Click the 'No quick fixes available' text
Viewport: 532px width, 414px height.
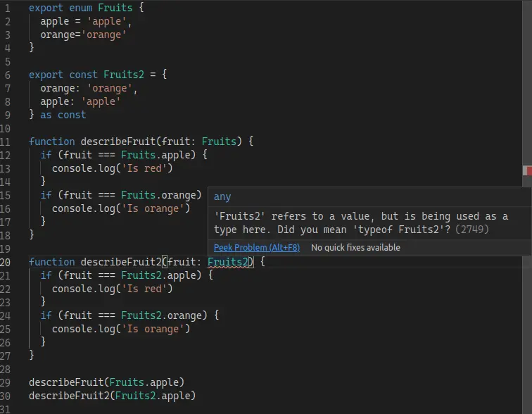[355, 248]
